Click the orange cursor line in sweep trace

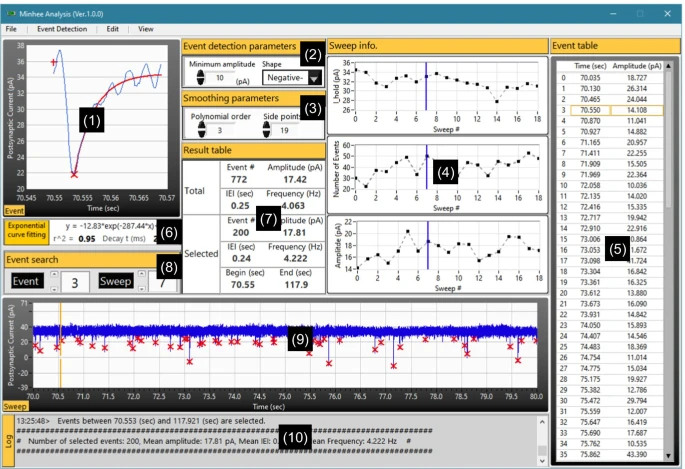coord(61,345)
